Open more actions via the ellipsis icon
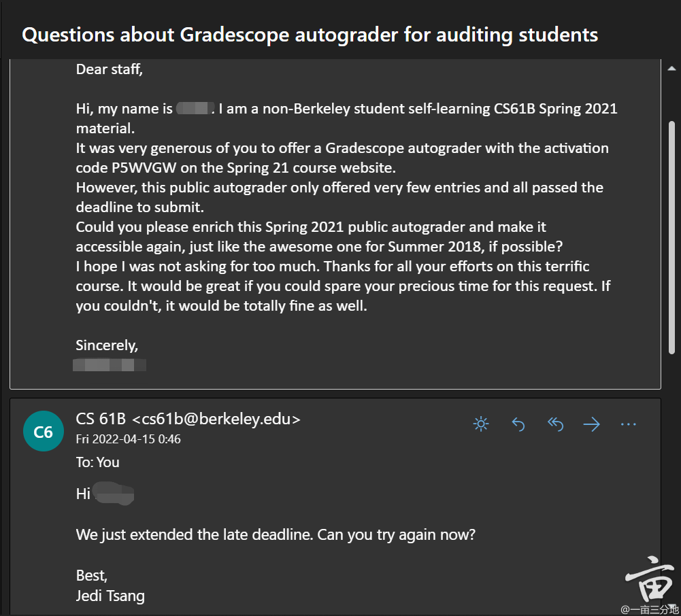The height and width of the screenshot is (616, 681). coord(628,424)
